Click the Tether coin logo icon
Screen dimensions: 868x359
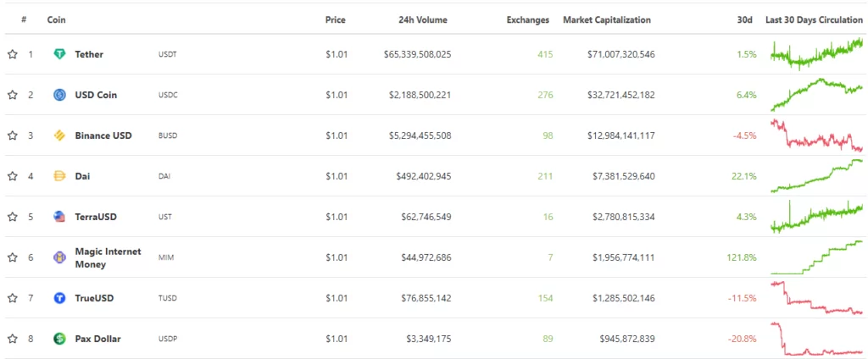coord(59,54)
